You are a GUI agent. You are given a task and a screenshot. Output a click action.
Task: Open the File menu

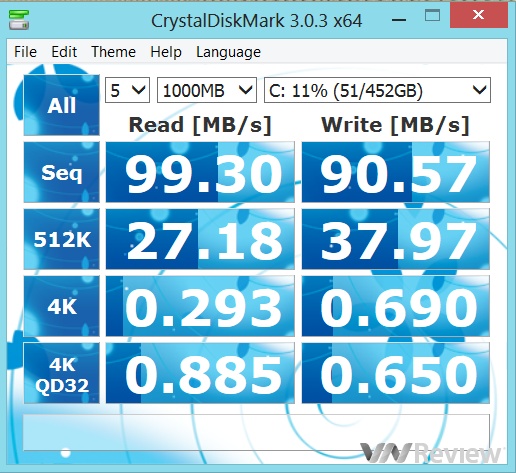click(x=25, y=52)
